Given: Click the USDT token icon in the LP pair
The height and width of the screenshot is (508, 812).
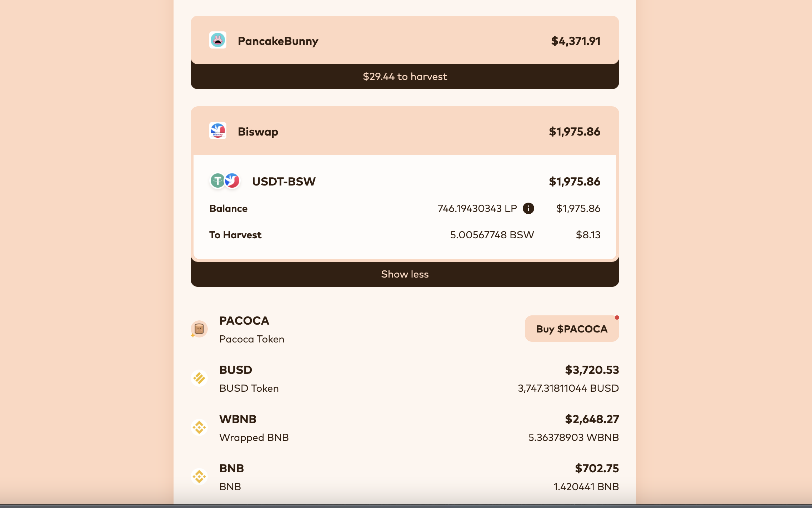Looking at the screenshot, I should [x=217, y=181].
